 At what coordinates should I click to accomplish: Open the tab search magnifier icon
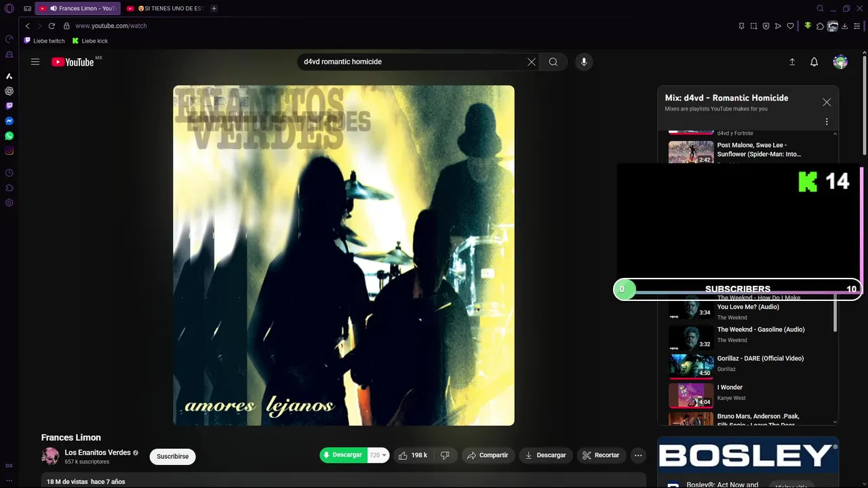820,8
